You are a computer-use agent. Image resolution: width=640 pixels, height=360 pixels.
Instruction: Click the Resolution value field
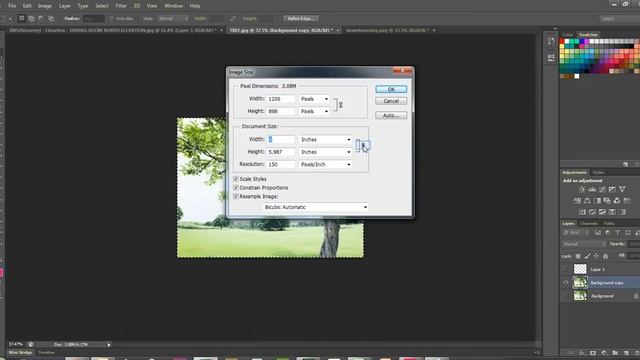(x=280, y=164)
